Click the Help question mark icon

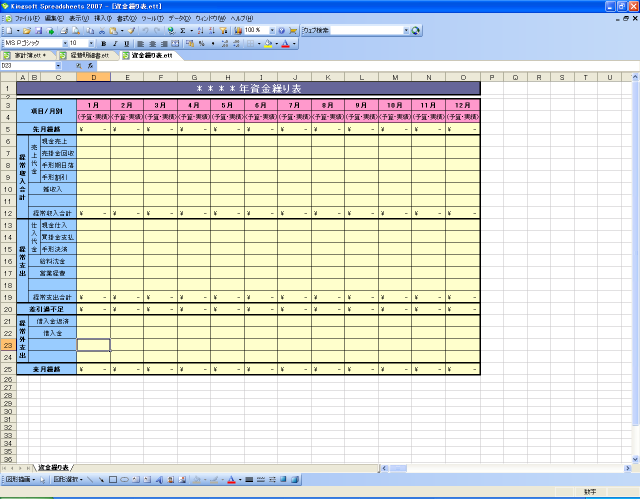[281, 31]
